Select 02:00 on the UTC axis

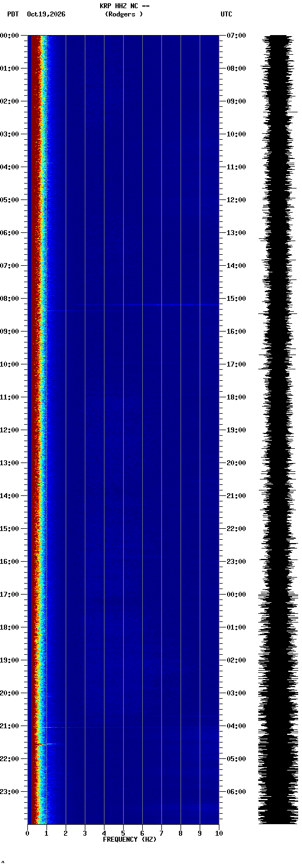click(x=236, y=660)
